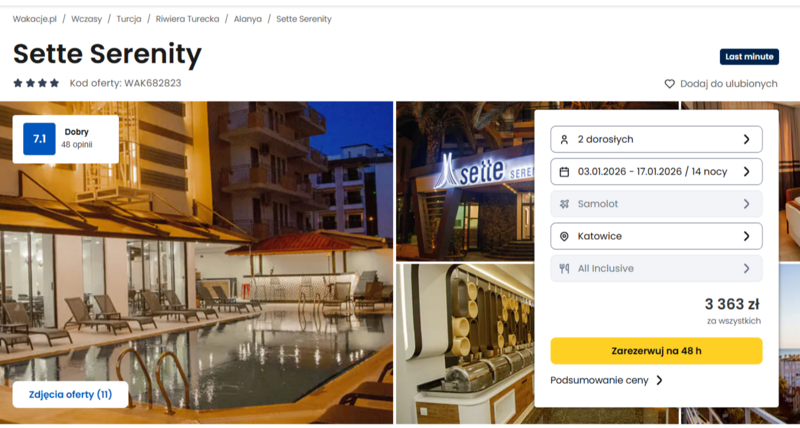Go to the Wakacje.pl breadcrumb link
Viewport: 800px width, 428px height.
pos(35,19)
